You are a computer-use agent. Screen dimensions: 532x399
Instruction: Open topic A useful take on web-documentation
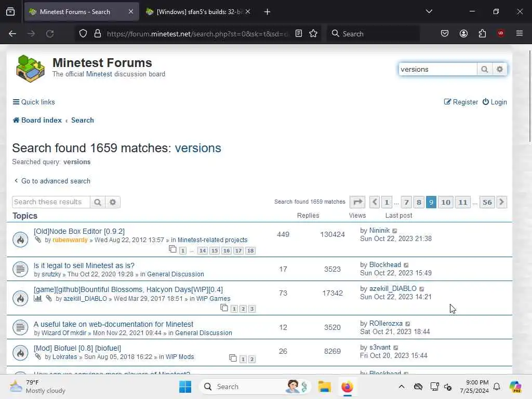[x=113, y=324]
